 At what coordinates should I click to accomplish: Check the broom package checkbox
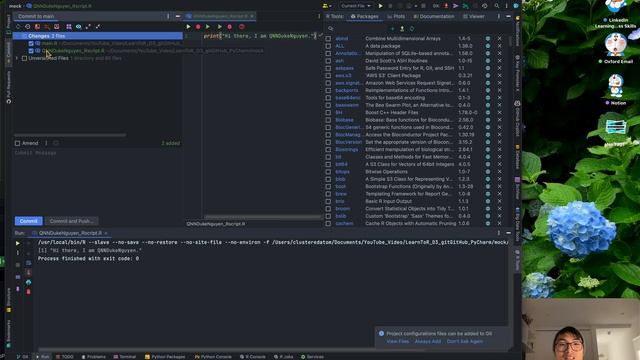[328, 209]
